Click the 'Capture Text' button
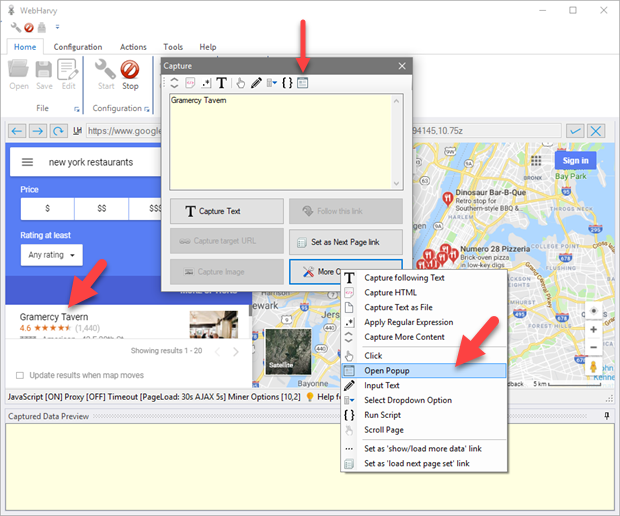This screenshot has height=516, width=620. tap(226, 211)
